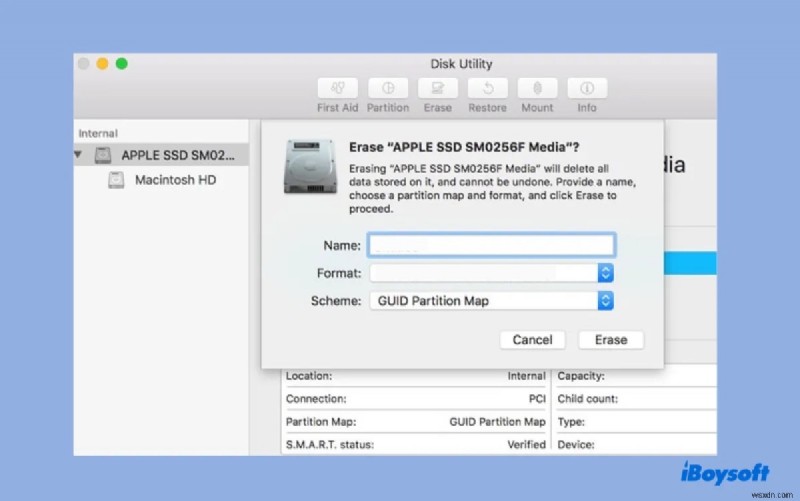
Task: Click the First Aid toolbar icon
Action: [x=337, y=88]
